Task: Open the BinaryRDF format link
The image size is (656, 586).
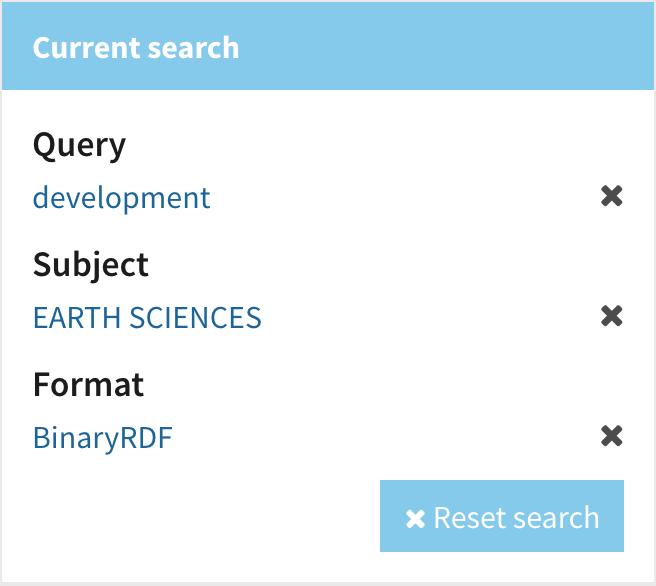Action: click(x=103, y=437)
